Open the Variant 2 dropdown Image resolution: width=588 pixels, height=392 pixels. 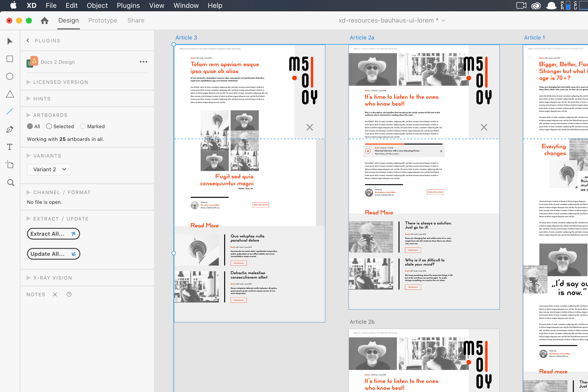[49, 169]
